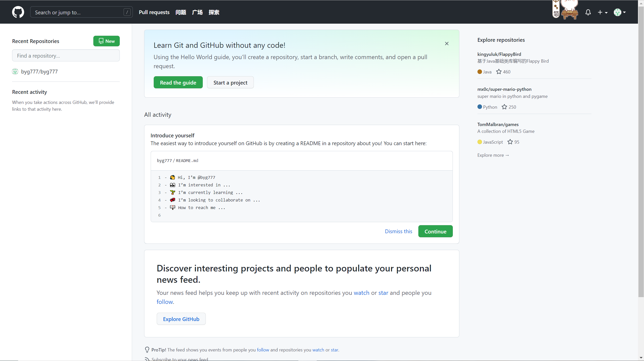Close the Learn Git banner
Screen dimensions: 644x361
click(x=447, y=44)
